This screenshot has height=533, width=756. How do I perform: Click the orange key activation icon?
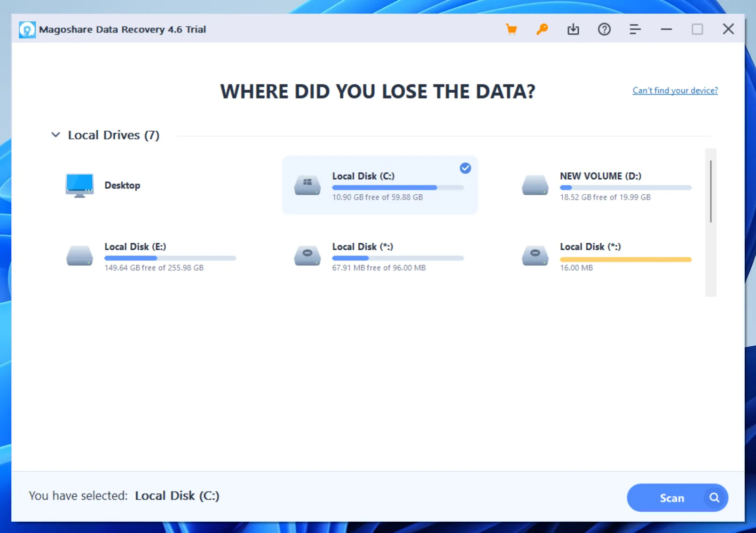click(x=542, y=29)
